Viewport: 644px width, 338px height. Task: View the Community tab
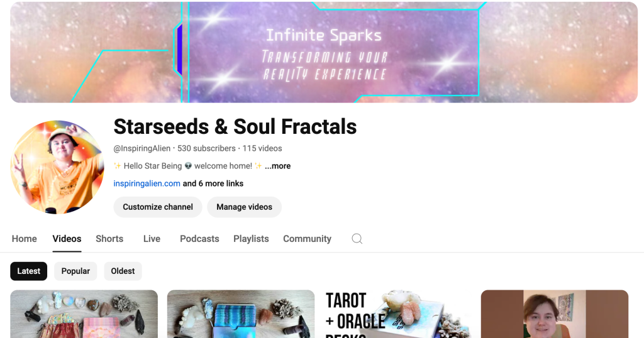coord(307,239)
